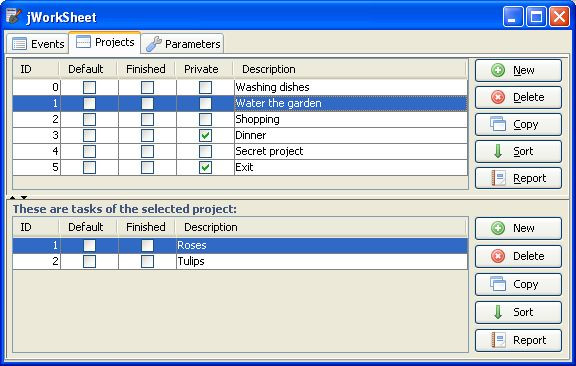The width and height of the screenshot is (576, 366).
Task: Select the Secret project description
Action: pyautogui.click(x=351, y=151)
